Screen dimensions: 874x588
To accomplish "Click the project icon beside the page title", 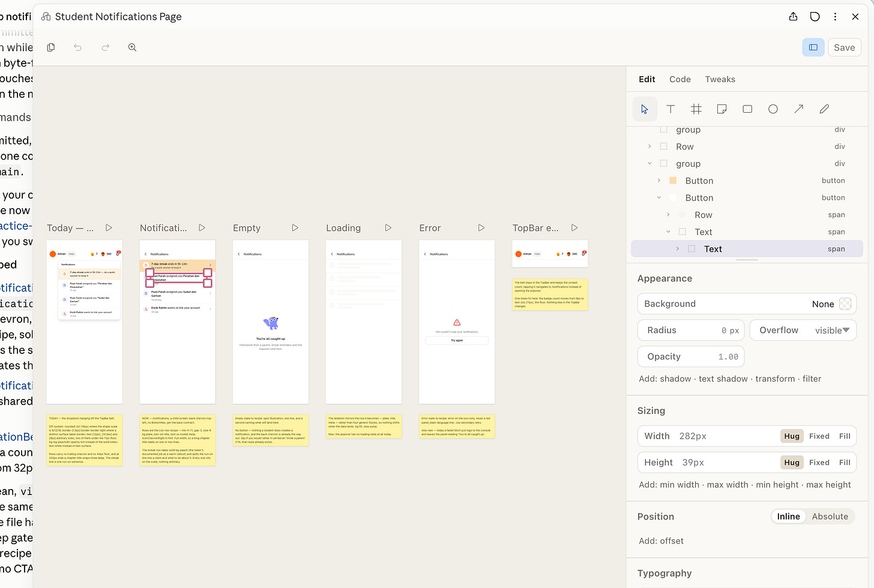I will (46, 17).
